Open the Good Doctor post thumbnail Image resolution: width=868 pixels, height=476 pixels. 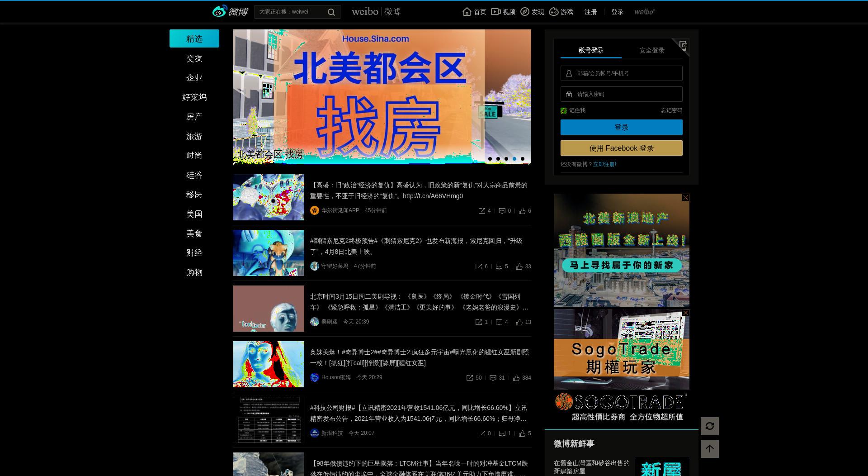pos(269,309)
